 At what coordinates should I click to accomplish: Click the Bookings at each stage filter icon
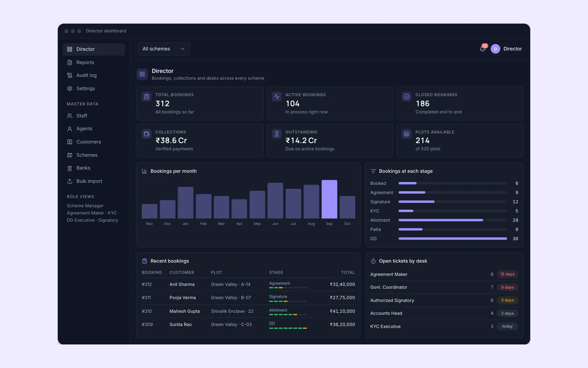(373, 171)
